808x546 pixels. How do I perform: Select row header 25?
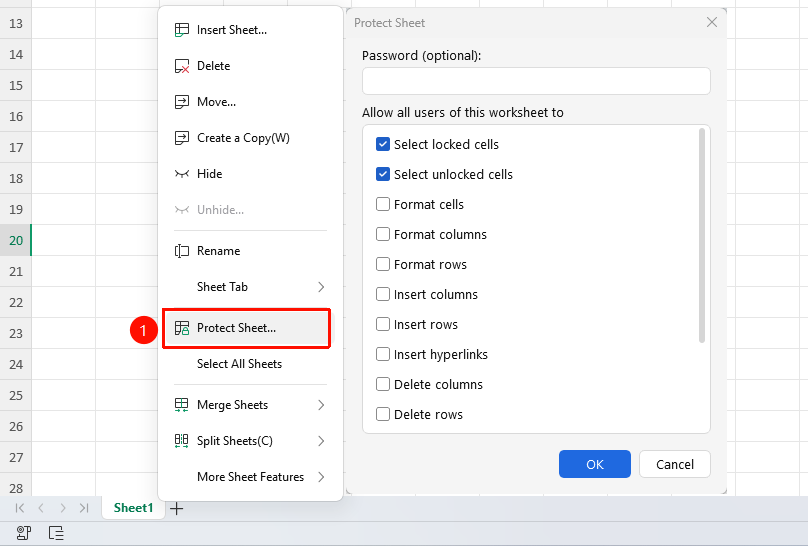coord(16,396)
